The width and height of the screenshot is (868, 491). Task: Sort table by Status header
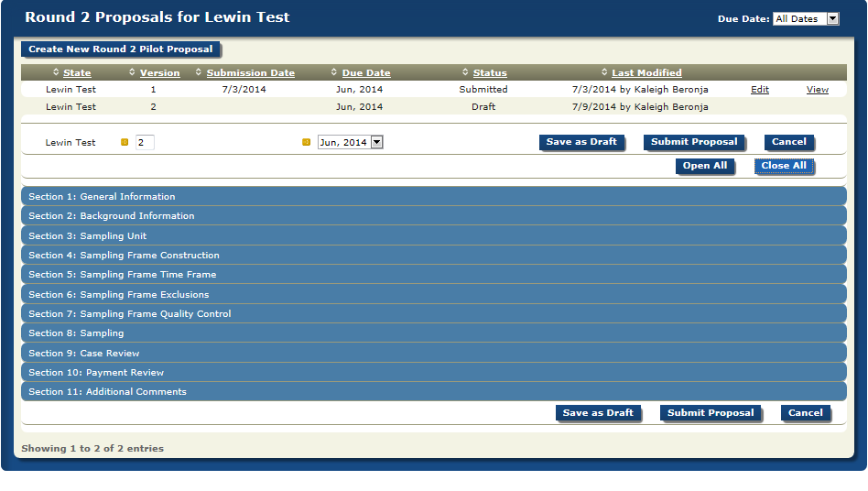click(490, 72)
